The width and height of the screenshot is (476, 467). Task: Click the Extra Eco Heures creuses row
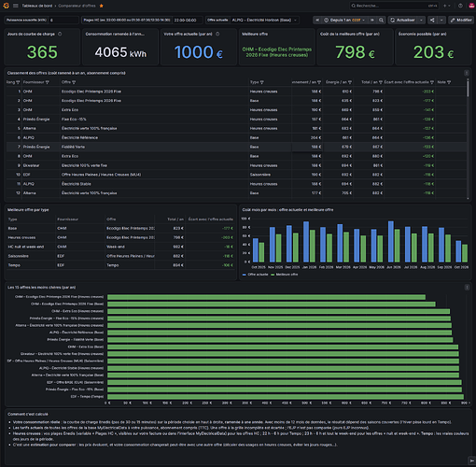point(236,110)
